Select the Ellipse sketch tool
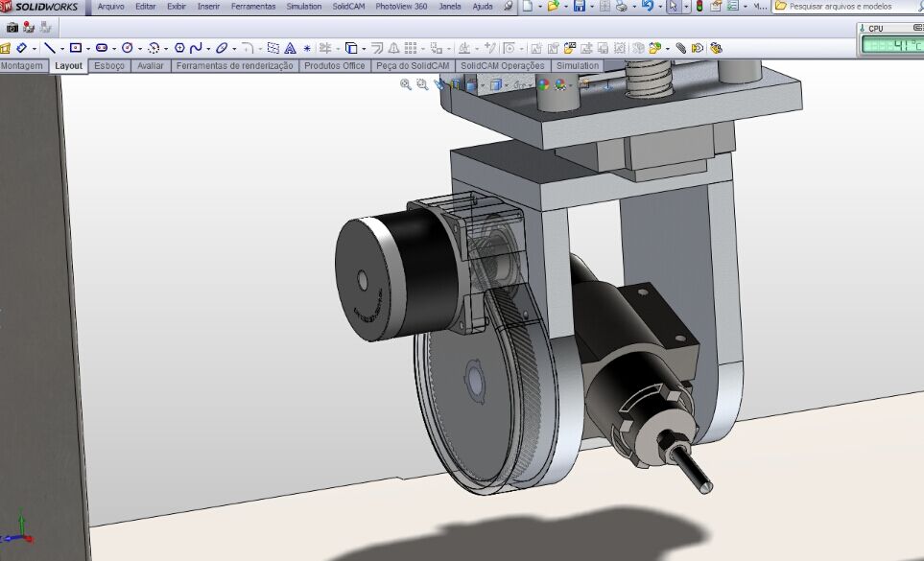924x561 pixels. click(221, 47)
